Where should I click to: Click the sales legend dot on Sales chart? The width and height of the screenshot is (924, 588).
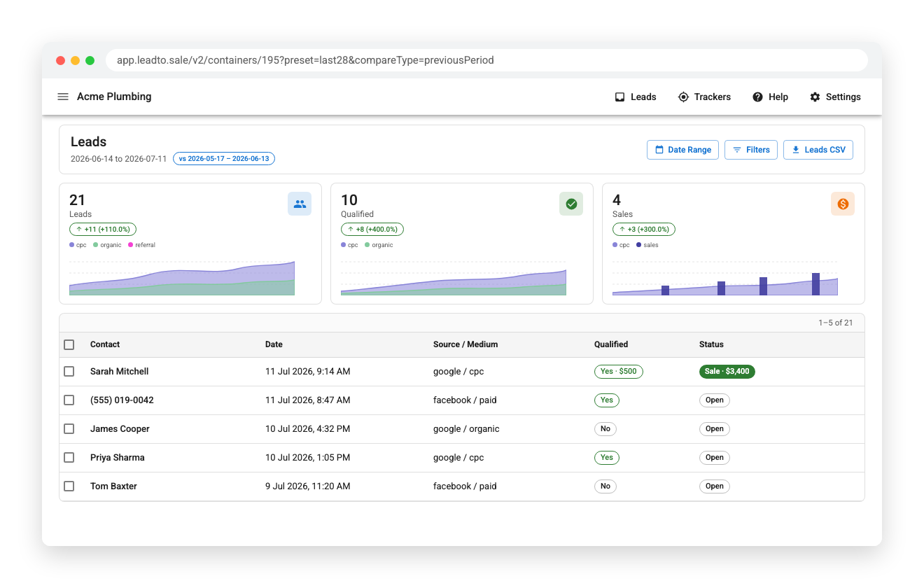click(638, 245)
